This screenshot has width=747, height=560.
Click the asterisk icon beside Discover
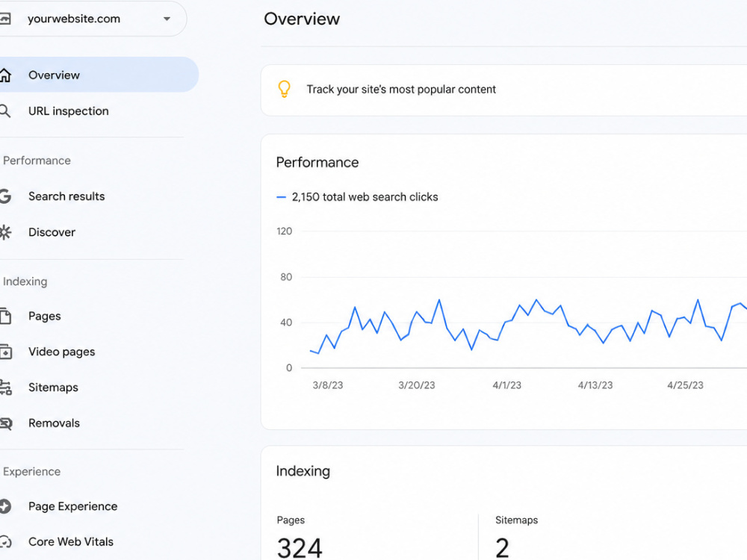[x=5, y=232]
